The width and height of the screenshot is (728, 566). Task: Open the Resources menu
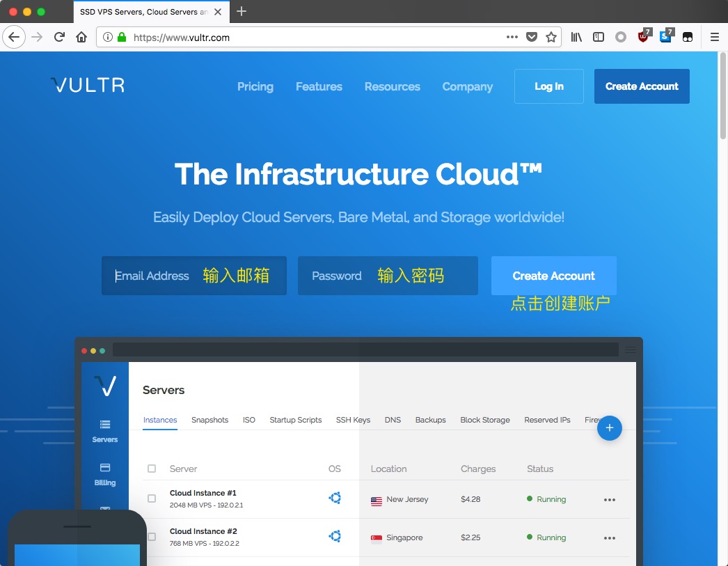coord(393,87)
